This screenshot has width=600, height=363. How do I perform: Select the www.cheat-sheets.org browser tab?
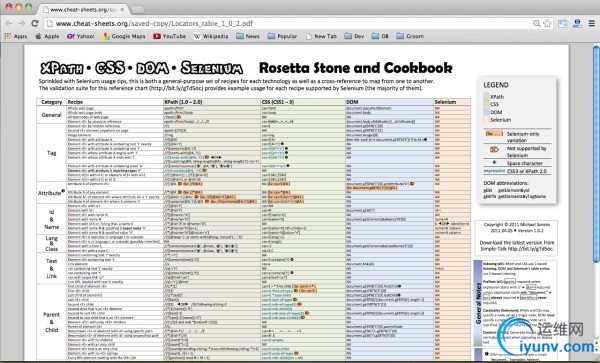(x=83, y=9)
